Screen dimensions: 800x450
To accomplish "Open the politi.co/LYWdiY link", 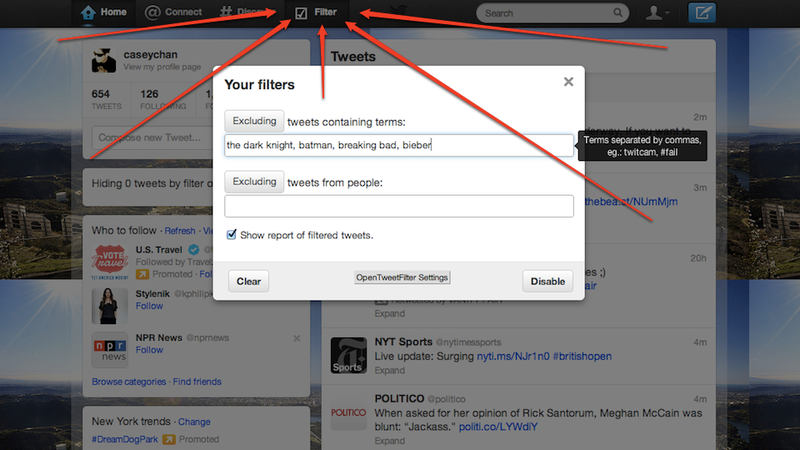I will click(x=498, y=427).
